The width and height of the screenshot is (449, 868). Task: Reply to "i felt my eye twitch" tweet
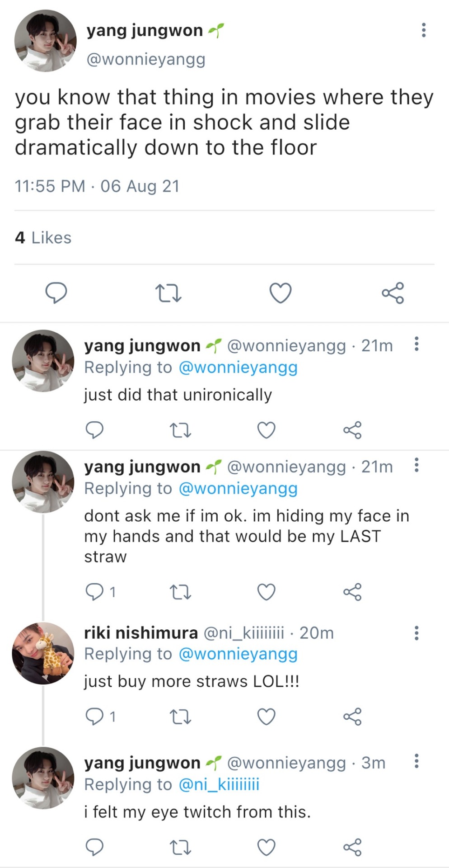click(x=95, y=847)
